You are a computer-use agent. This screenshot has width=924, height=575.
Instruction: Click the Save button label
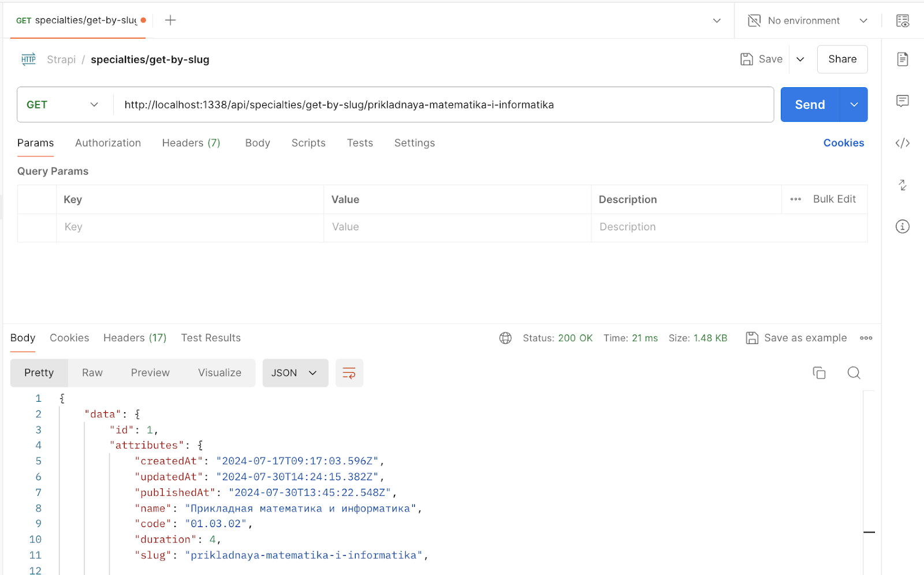[x=771, y=59]
